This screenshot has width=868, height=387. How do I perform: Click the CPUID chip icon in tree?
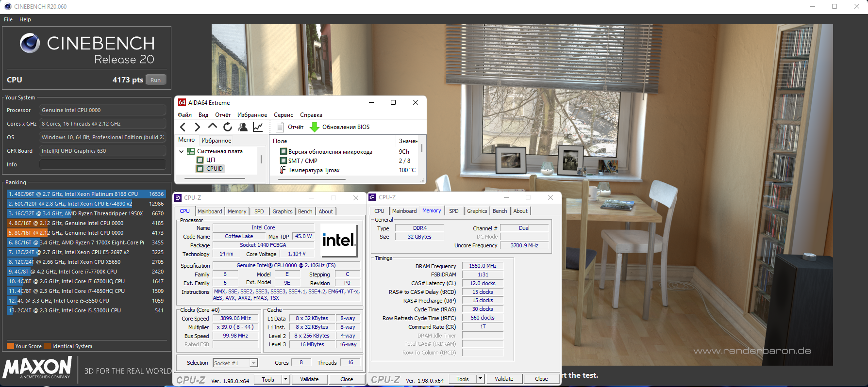200,169
